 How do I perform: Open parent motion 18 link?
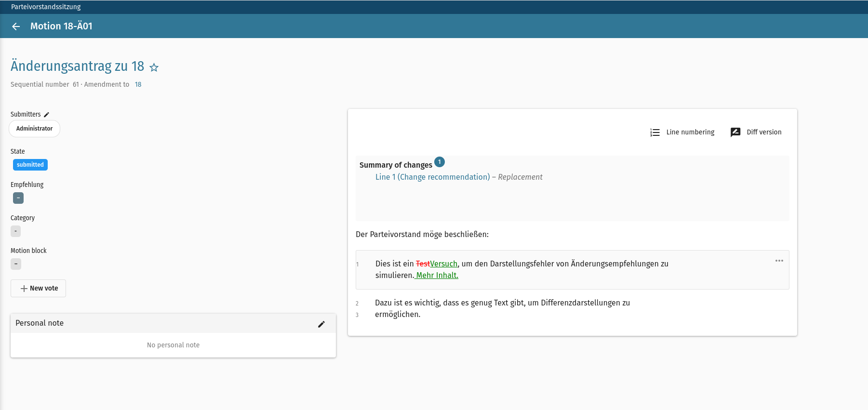point(138,84)
